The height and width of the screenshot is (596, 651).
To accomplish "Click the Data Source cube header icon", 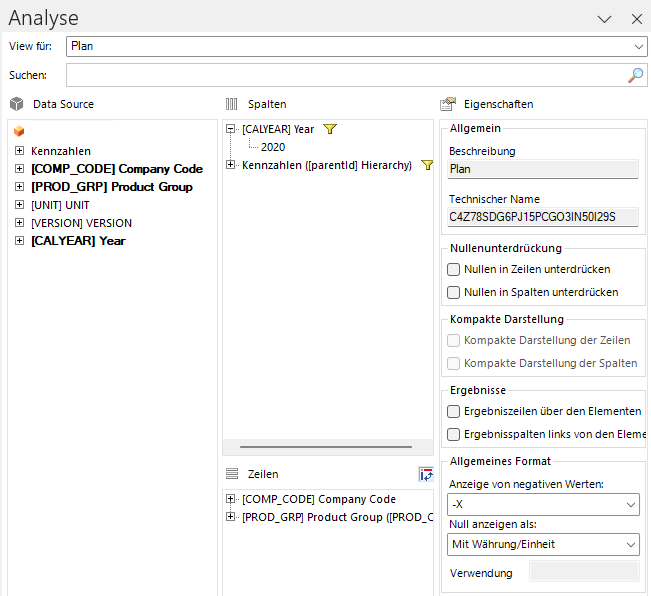I will tap(17, 104).
